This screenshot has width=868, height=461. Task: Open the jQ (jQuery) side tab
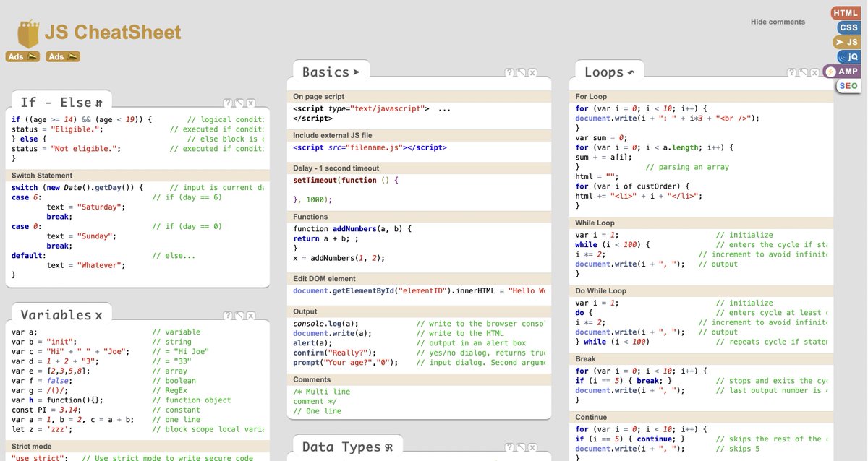pos(848,56)
